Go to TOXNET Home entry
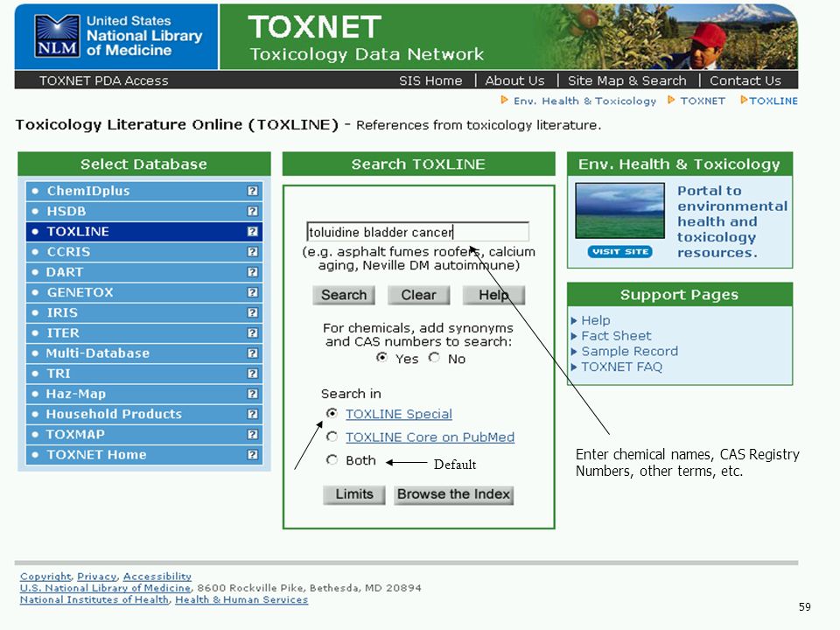The image size is (840, 630). click(144, 455)
